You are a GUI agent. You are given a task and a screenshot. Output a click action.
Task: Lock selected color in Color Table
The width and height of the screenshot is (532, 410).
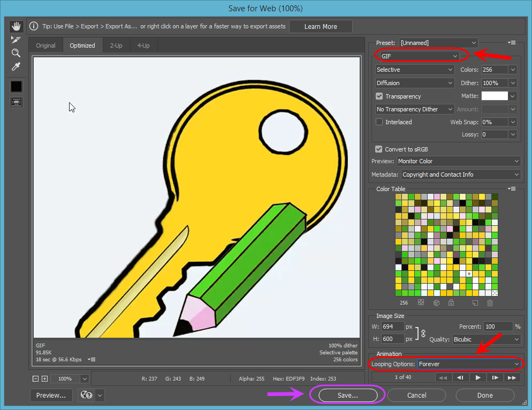pos(451,302)
